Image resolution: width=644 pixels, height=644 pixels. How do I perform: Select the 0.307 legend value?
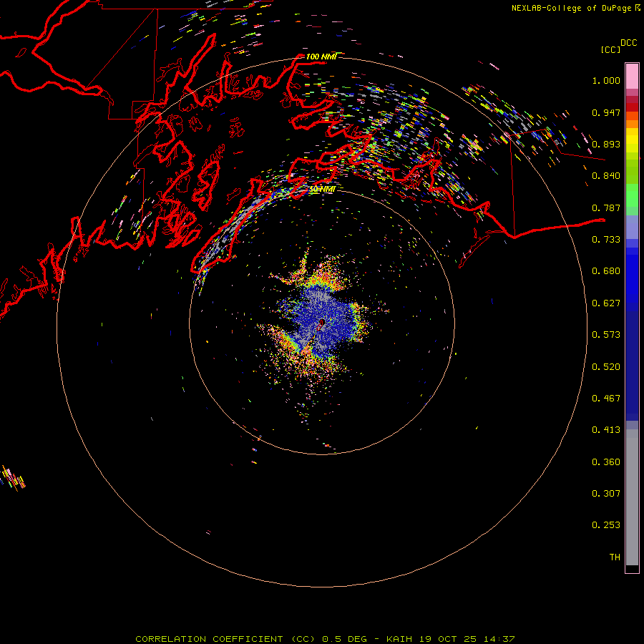(606, 493)
